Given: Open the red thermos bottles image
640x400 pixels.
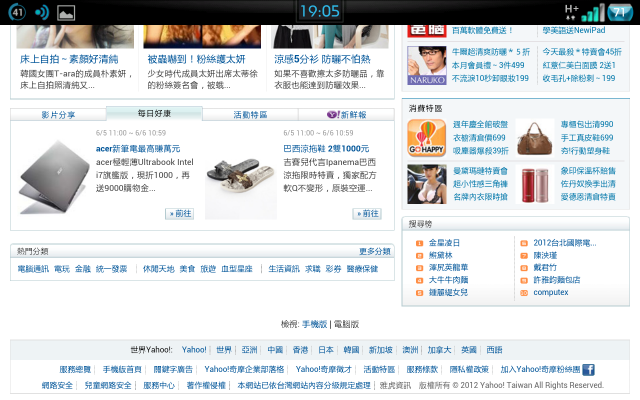Looking at the screenshot, I should pos(535,184).
